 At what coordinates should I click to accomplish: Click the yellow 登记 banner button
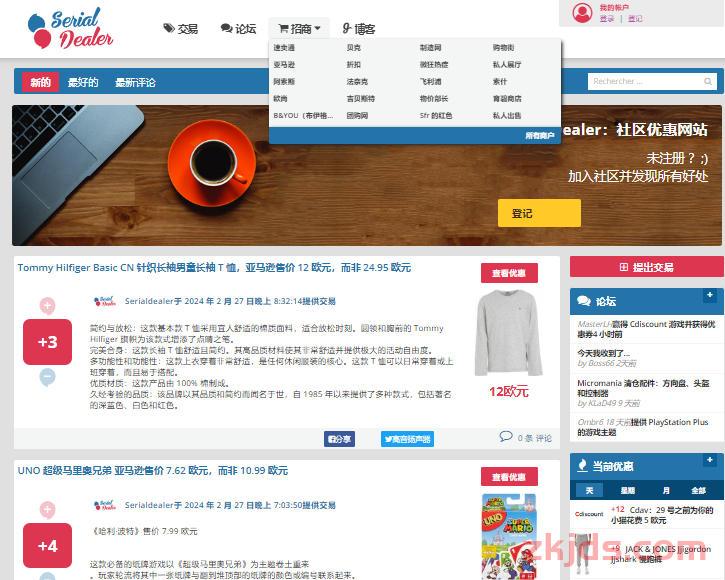[539, 213]
